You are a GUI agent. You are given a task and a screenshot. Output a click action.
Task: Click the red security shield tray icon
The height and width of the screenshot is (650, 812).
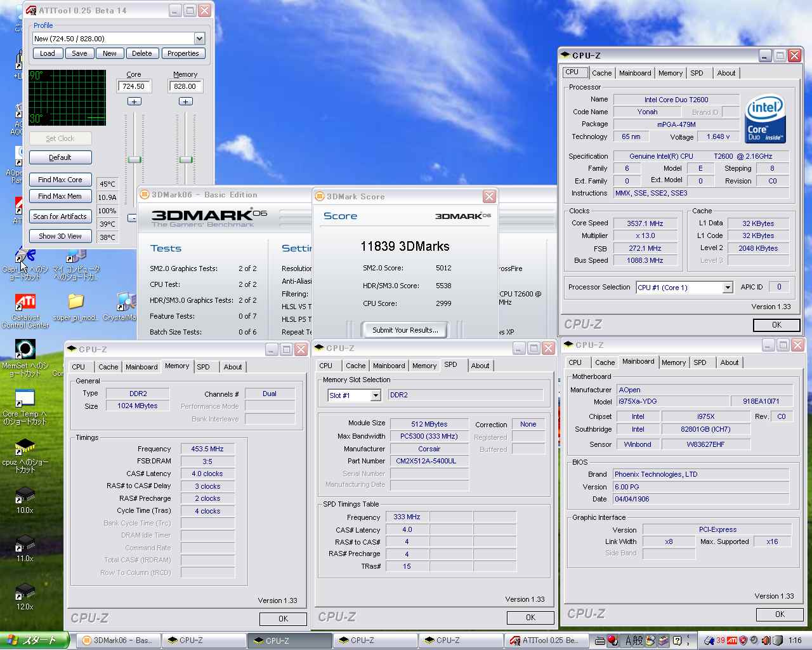(x=743, y=640)
